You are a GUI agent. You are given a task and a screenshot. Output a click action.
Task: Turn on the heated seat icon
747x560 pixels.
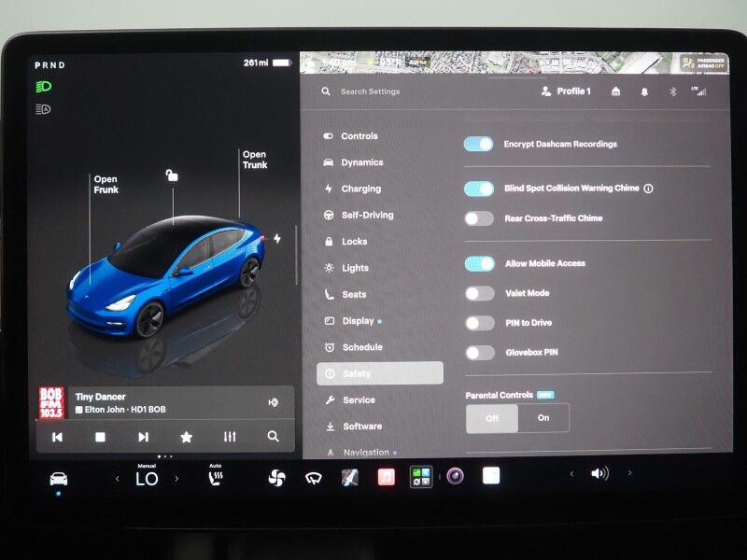click(x=216, y=477)
